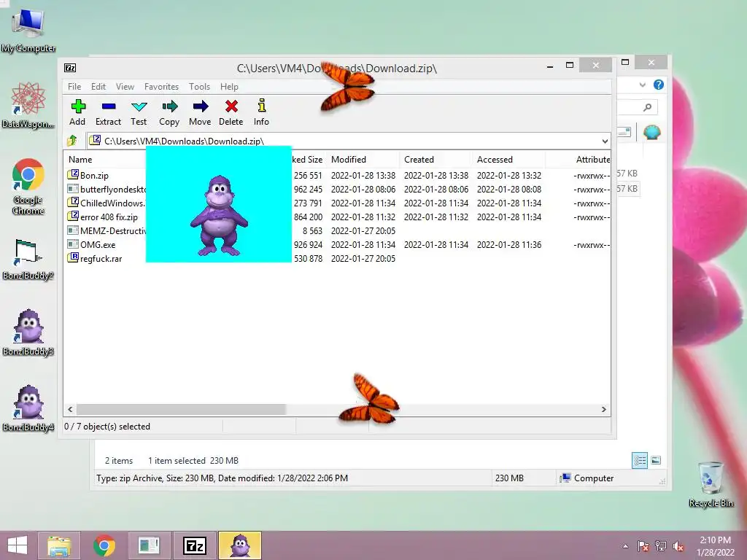Open Chrome from the taskbar
The width and height of the screenshot is (747, 560).
click(x=104, y=545)
